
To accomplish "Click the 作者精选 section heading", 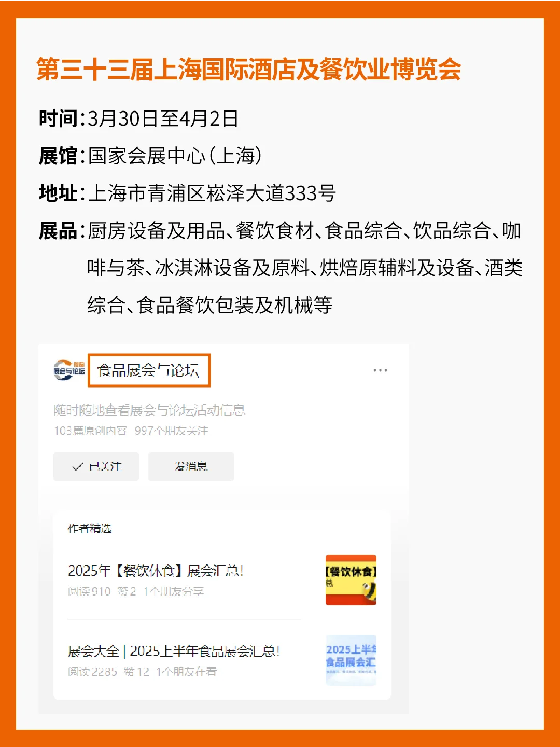I will [x=90, y=529].
